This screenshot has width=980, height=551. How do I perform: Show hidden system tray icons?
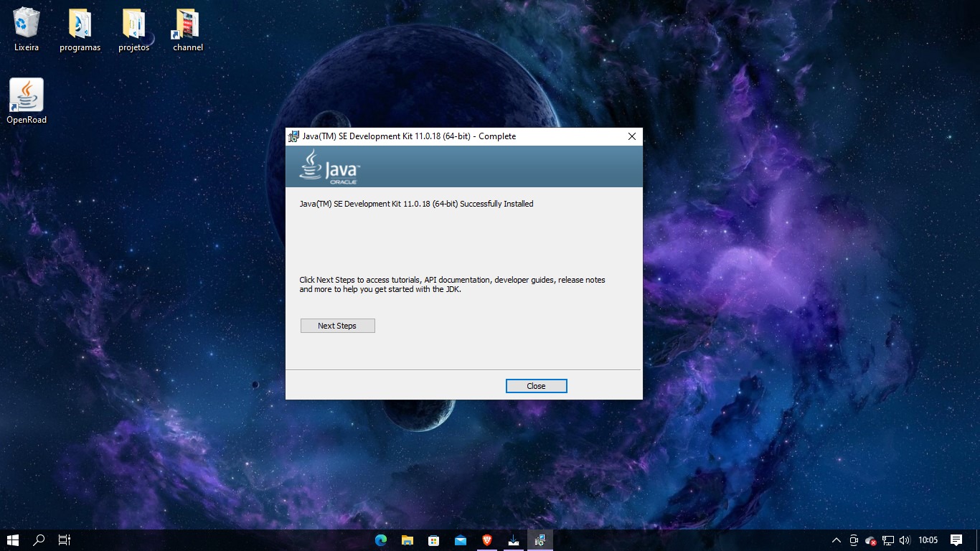(837, 540)
